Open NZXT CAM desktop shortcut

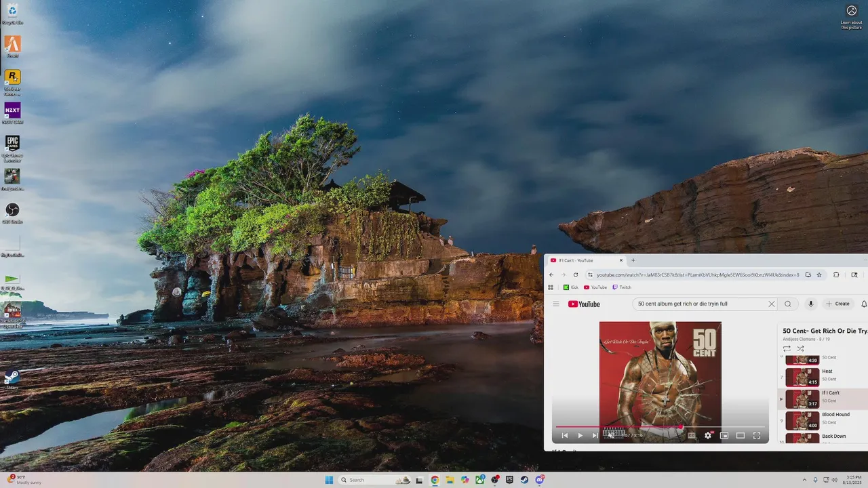(12, 113)
